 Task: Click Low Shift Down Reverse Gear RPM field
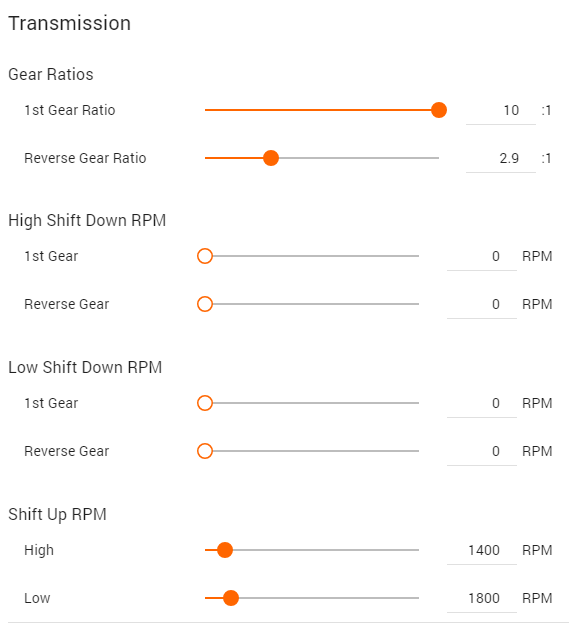pos(482,452)
